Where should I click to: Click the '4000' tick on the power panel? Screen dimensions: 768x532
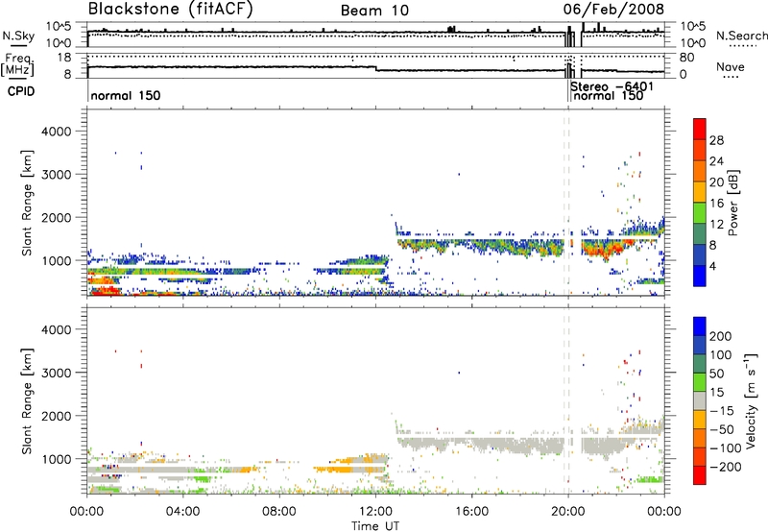[x=57, y=132]
